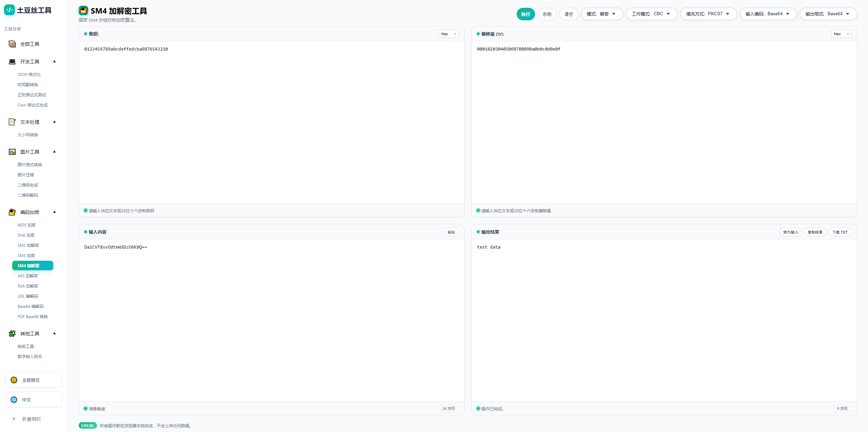Click the 图片工具 picture icon
This screenshot has width=868, height=432.
(12, 152)
